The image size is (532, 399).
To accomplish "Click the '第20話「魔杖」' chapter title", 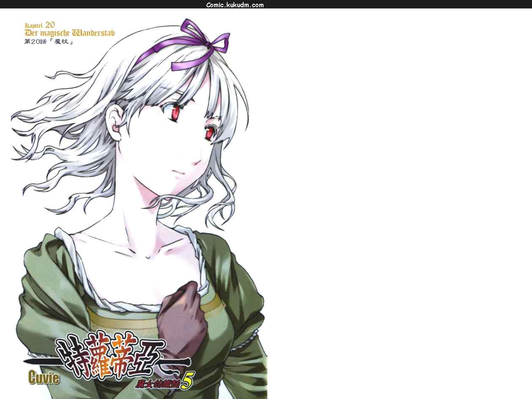I will coord(49,42).
